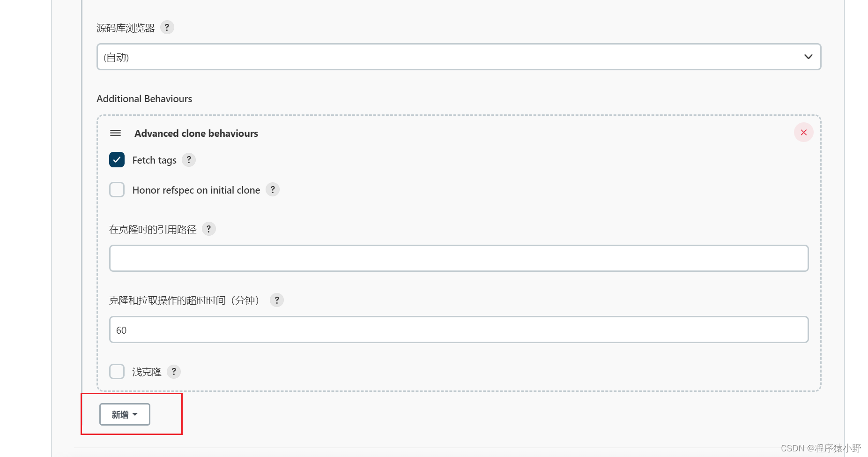Click the Fetch tags label text

[154, 160]
